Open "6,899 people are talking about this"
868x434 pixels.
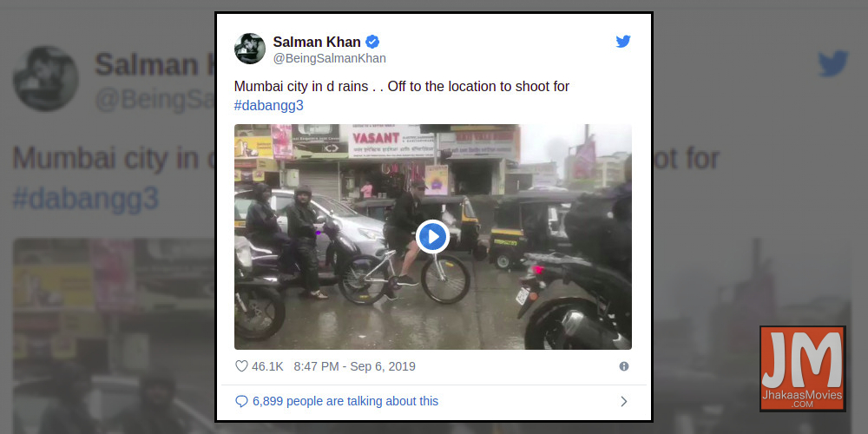click(345, 401)
